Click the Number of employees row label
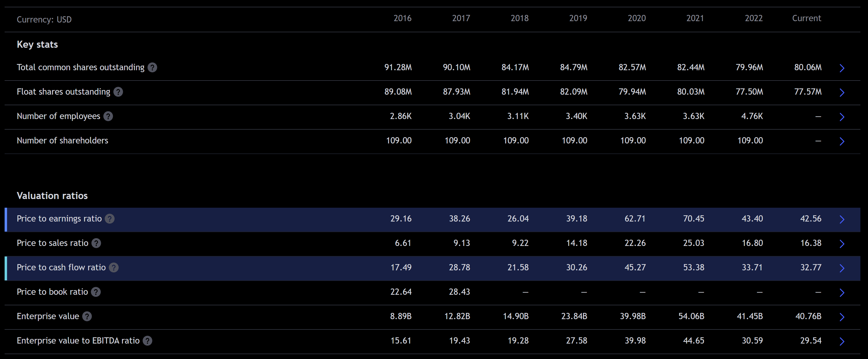 [58, 116]
